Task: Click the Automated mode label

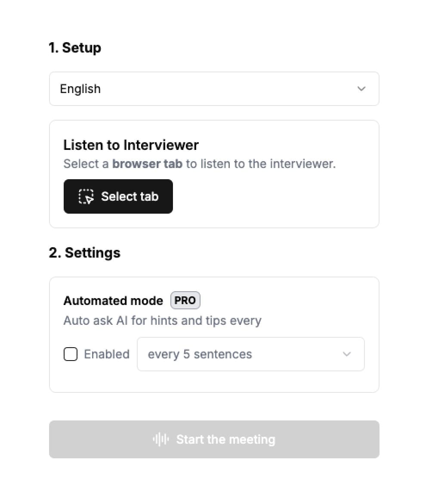Action: (113, 301)
